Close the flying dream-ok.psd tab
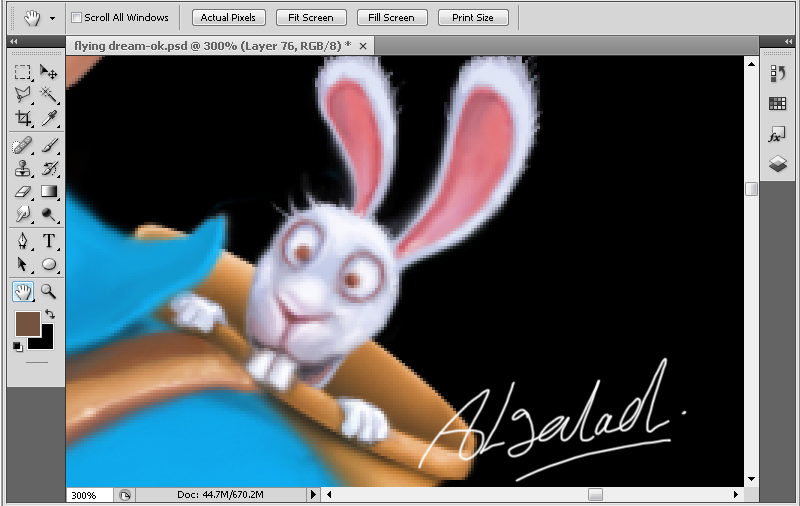Viewport: 800px width, 506px height. [363, 46]
